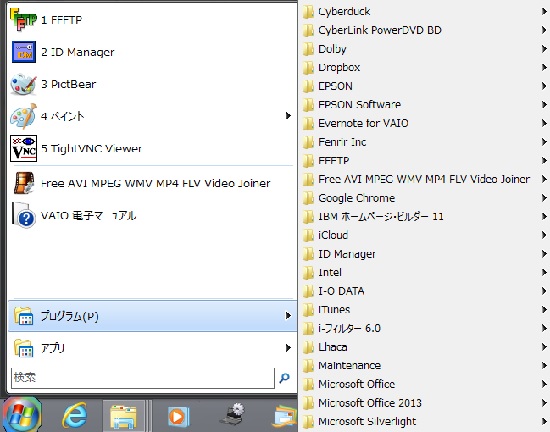
Task: Open the FFFTP program folder entry
Action: 424,161
